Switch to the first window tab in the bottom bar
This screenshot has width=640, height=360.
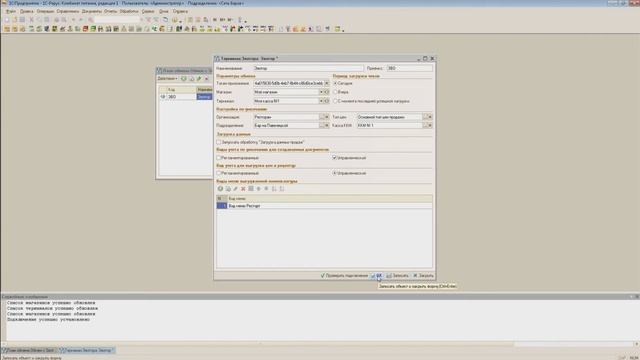tap(29, 350)
